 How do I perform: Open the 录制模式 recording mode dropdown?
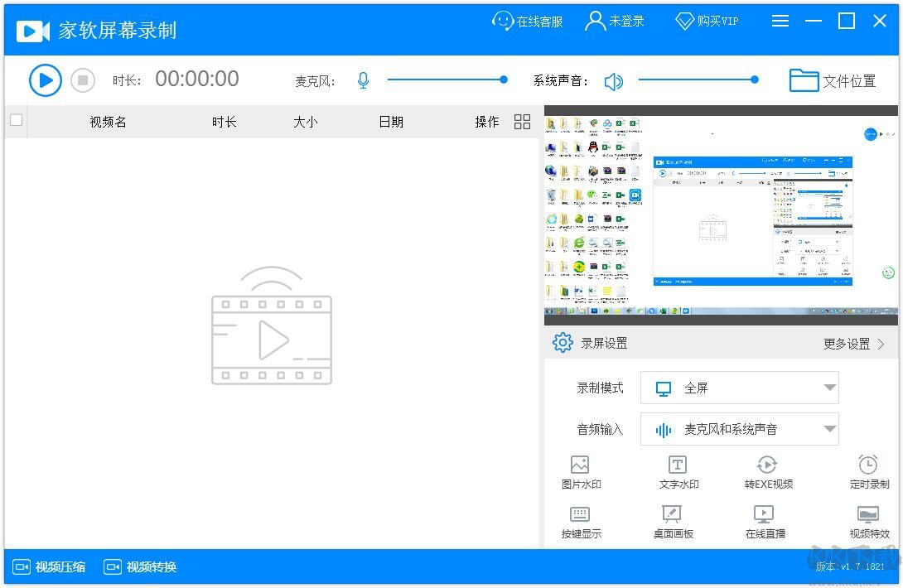pos(740,388)
